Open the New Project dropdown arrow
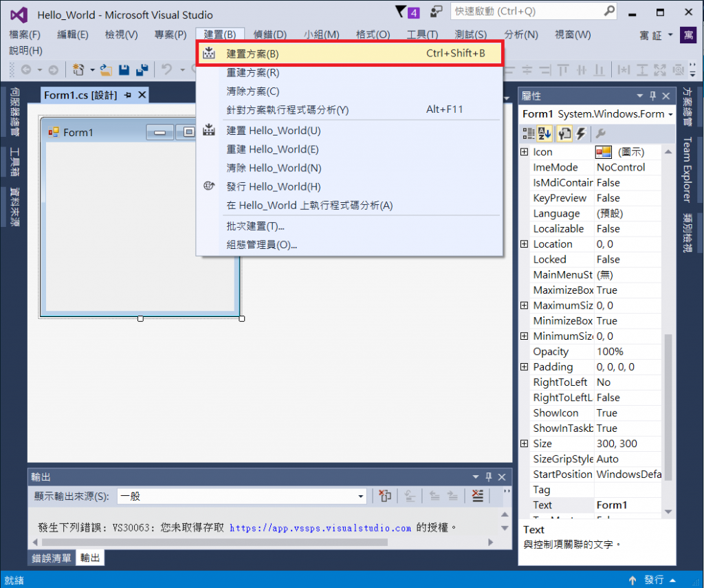The height and width of the screenshot is (588, 704). tap(92, 69)
